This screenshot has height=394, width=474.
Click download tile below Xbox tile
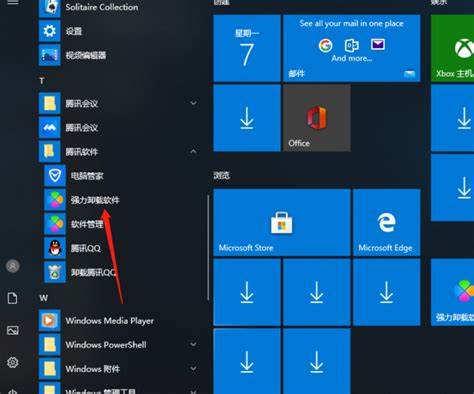pyautogui.click(x=452, y=118)
